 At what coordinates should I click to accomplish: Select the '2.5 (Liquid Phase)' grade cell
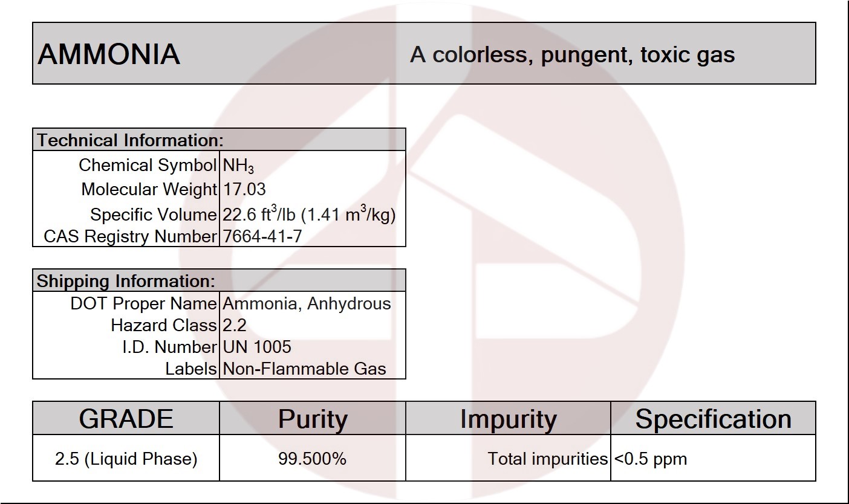click(x=126, y=459)
